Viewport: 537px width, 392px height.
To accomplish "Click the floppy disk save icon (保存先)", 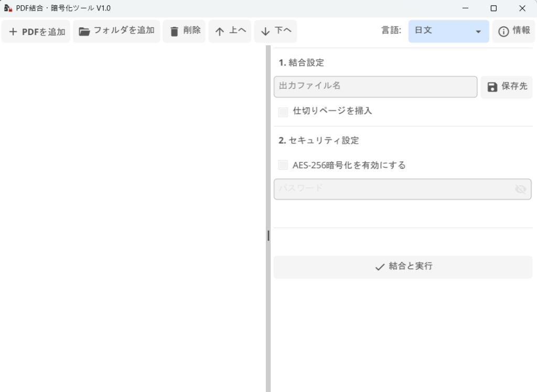I will (492, 87).
